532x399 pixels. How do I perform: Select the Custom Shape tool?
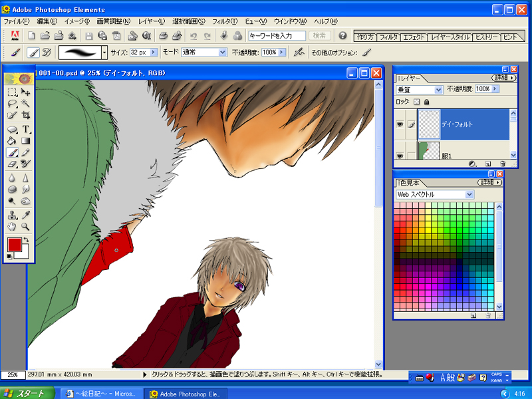point(12,129)
